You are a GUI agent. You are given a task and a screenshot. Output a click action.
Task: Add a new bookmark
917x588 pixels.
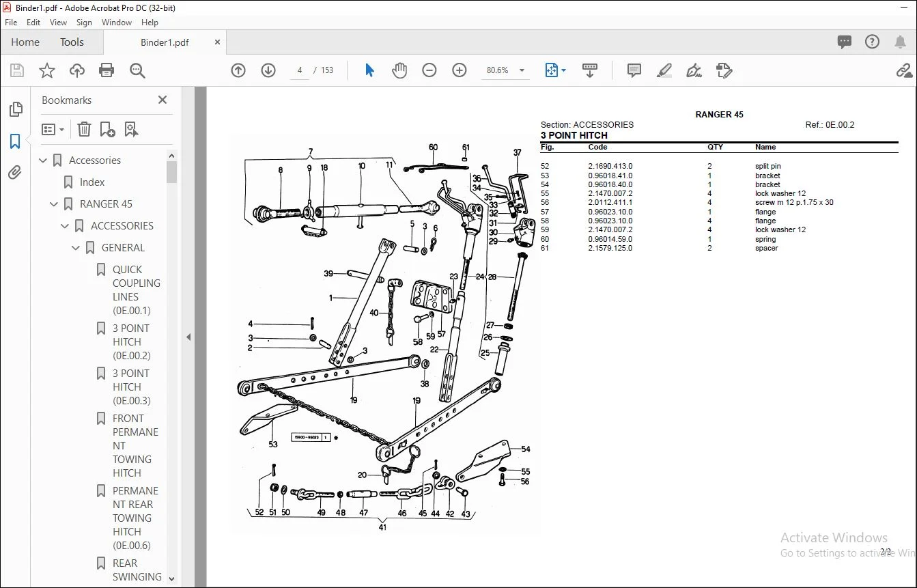coord(107,129)
